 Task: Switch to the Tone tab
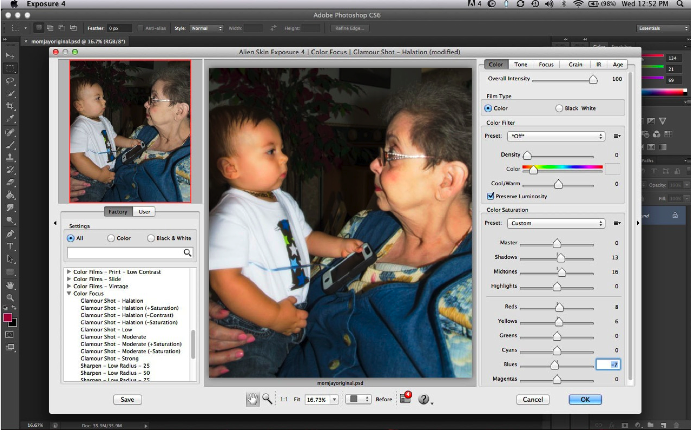(x=520, y=64)
